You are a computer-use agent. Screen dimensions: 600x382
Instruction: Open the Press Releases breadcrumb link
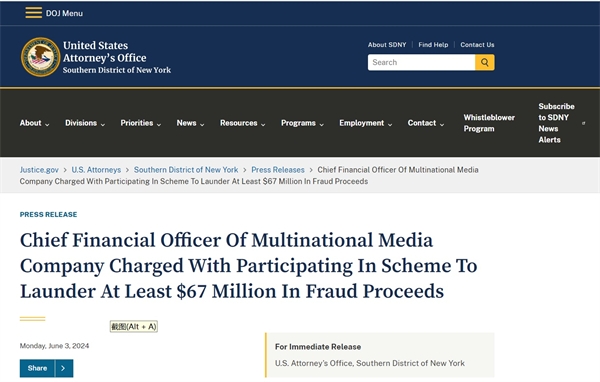(278, 170)
